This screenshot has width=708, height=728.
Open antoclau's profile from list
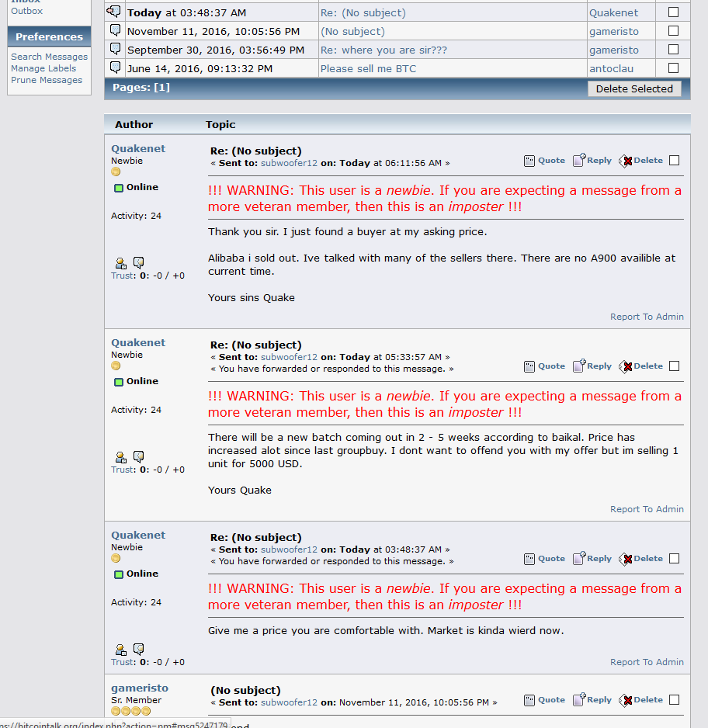coord(611,69)
